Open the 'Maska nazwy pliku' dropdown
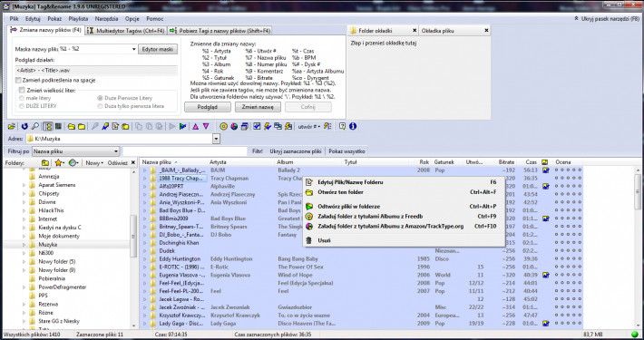This screenshot has width=644, height=340. tap(133, 49)
